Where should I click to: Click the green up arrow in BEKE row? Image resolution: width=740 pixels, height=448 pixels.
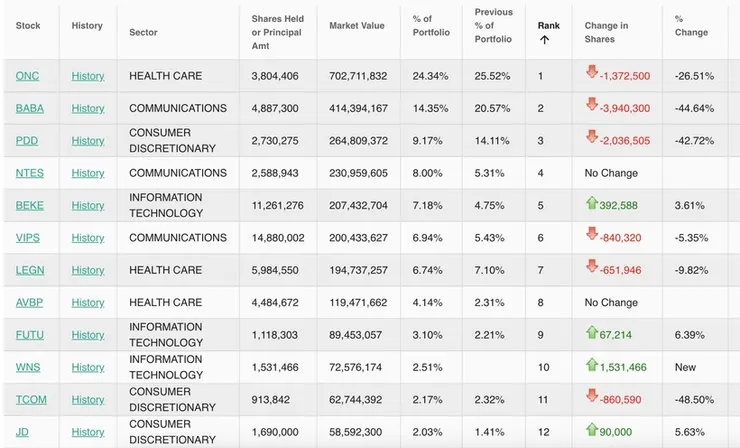click(592, 204)
